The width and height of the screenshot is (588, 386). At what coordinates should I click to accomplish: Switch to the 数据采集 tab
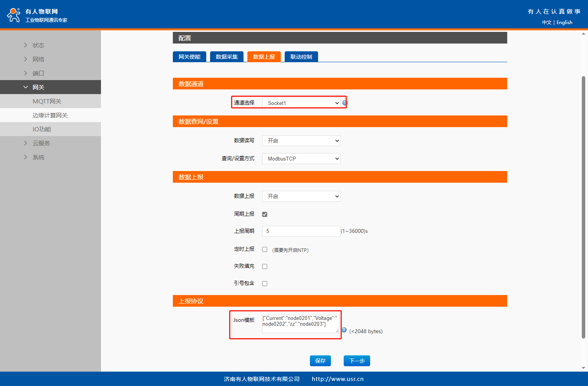pos(227,57)
